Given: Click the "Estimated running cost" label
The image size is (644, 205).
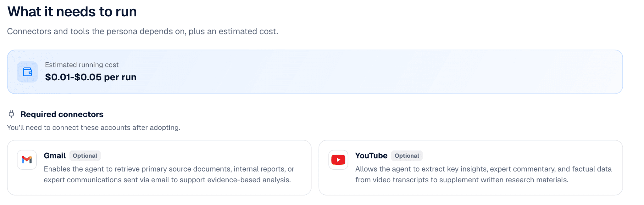Looking at the screenshot, I should 82,65.
